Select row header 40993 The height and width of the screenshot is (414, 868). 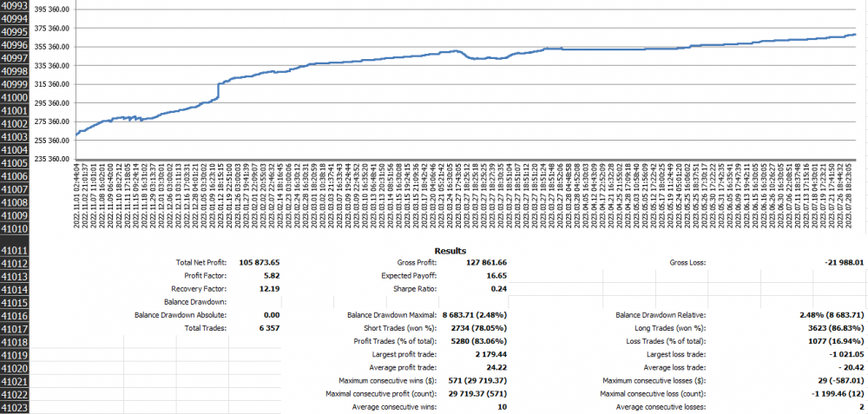click(x=16, y=6)
